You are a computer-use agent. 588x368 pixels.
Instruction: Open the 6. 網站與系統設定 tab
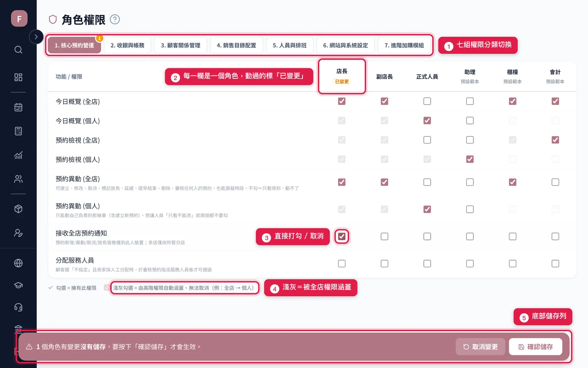pos(345,45)
